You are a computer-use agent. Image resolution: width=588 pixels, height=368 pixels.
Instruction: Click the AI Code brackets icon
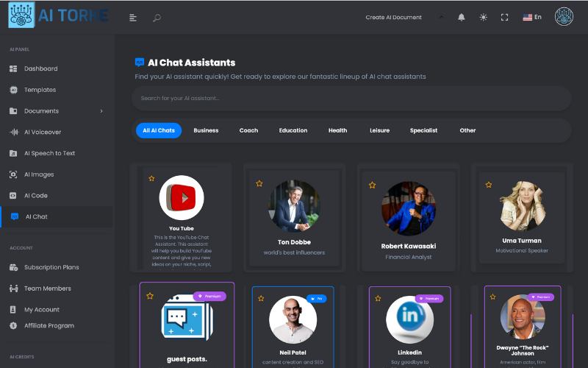(x=12, y=196)
